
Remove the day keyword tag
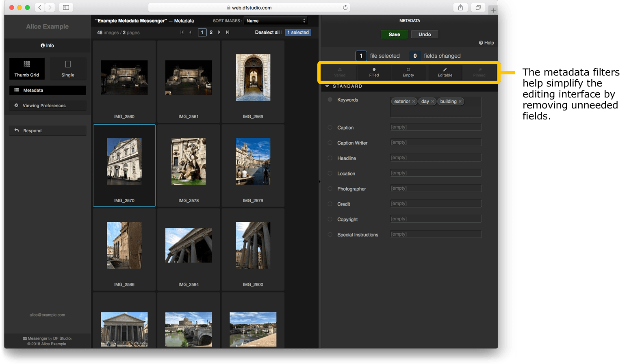[433, 102]
